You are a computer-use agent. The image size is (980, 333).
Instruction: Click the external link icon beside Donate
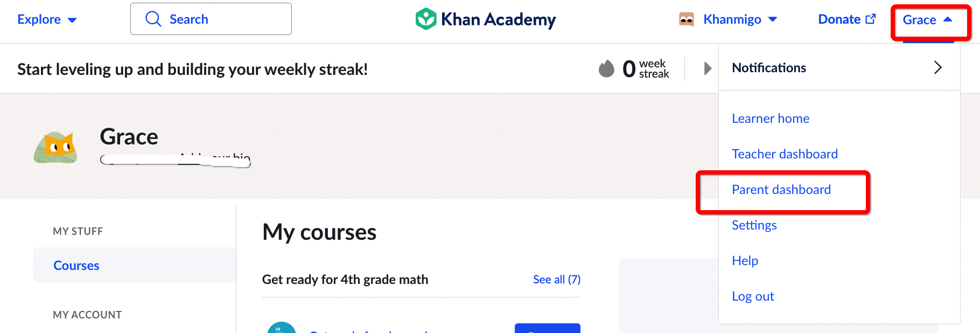click(871, 19)
